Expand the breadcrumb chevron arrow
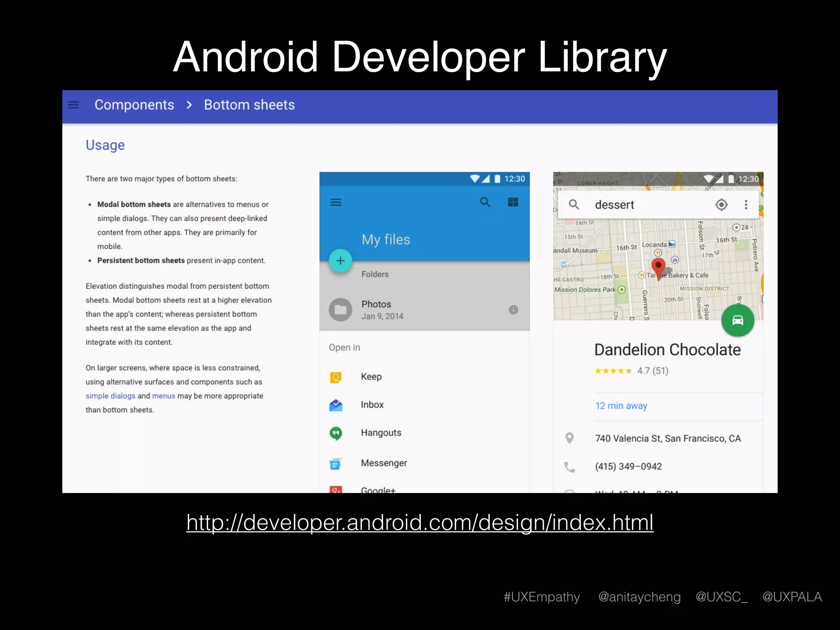840x630 pixels. pyautogui.click(x=189, y=105)
